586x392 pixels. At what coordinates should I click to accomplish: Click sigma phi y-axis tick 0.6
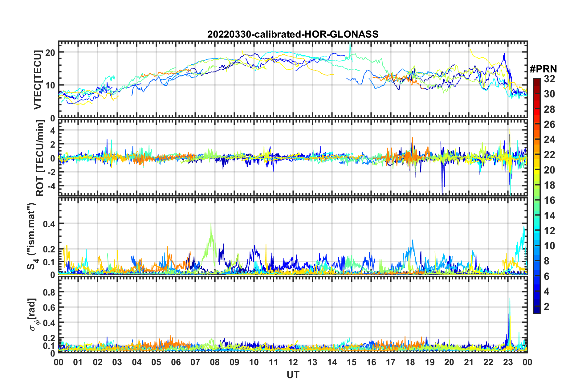pos(49,307)
